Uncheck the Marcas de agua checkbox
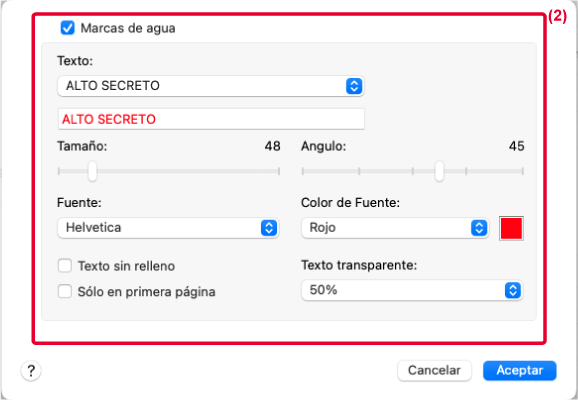578x400 pixels. [68, 28]
